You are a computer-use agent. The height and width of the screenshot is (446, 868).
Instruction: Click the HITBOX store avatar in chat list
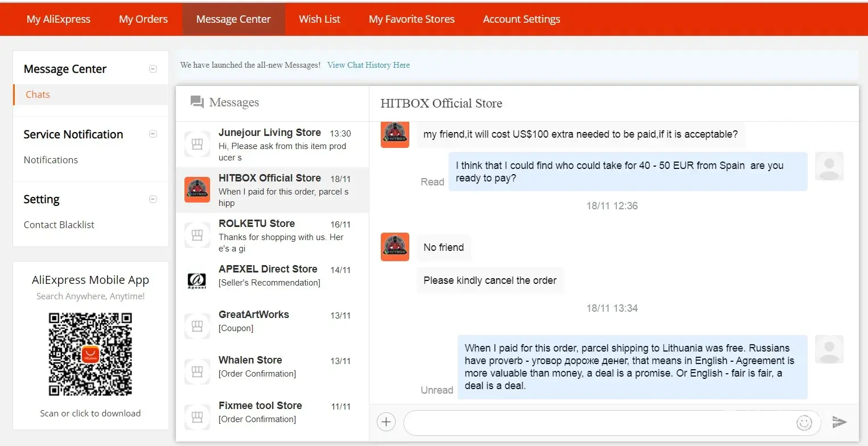(197, 189)
